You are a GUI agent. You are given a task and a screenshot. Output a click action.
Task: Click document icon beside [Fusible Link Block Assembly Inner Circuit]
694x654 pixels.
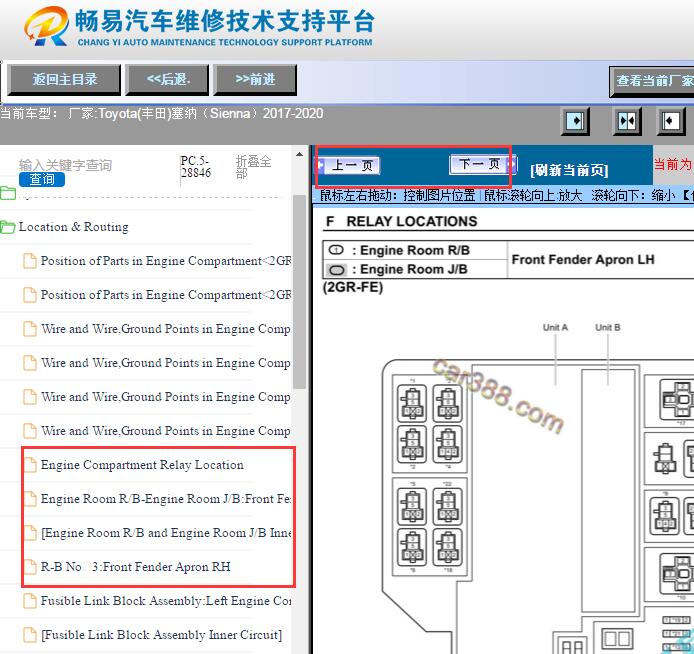[30, 635]
